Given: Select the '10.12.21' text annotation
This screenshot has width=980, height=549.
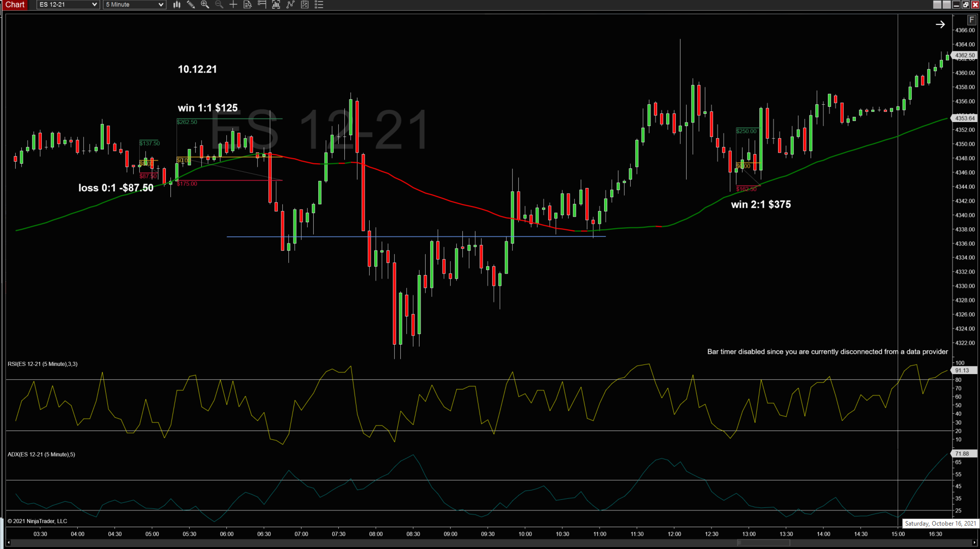Looking at the screenshot, I should (197, 69).
